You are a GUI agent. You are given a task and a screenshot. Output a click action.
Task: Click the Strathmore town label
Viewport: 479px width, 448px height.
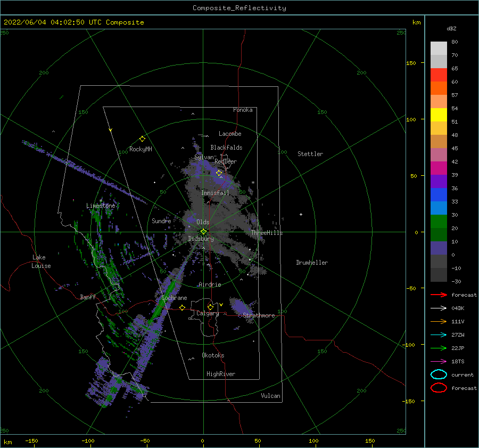click(259, 315)
